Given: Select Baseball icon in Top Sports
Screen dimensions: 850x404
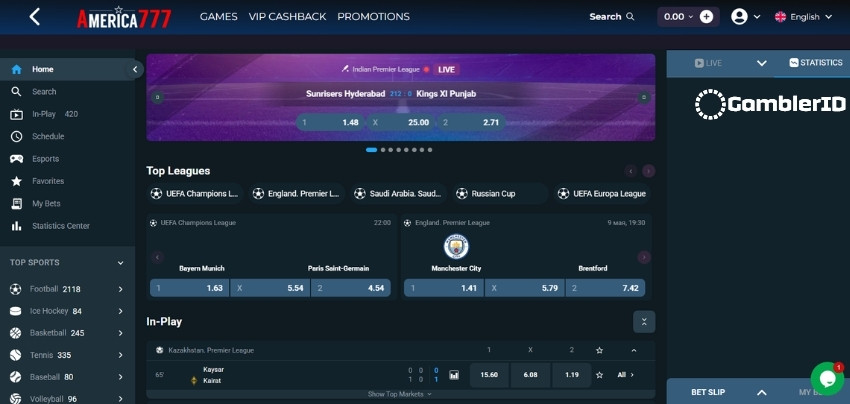Looking at the screenshot, I should pyautogui.click(x=16, y=377).
